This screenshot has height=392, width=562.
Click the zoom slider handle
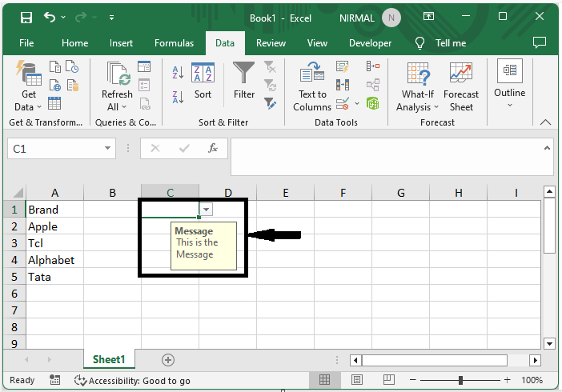(460, 380)
